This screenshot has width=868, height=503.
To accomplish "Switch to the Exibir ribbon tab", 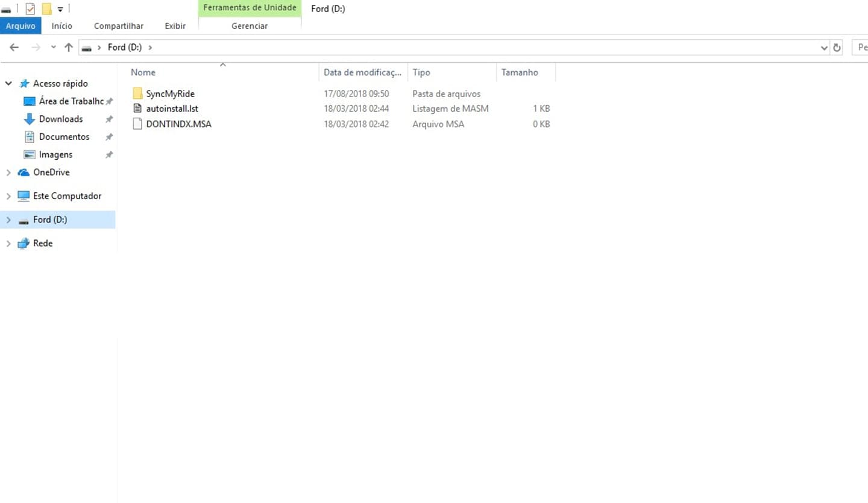I will [175, 26].
